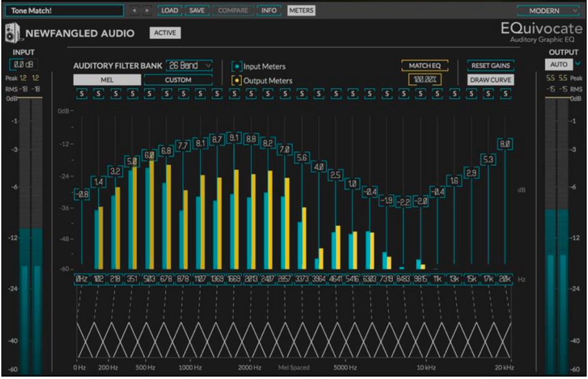This screenshot has width=588, height=379.
Task: Click the 3.2 gain handle
Action: (x=115, y=172)
